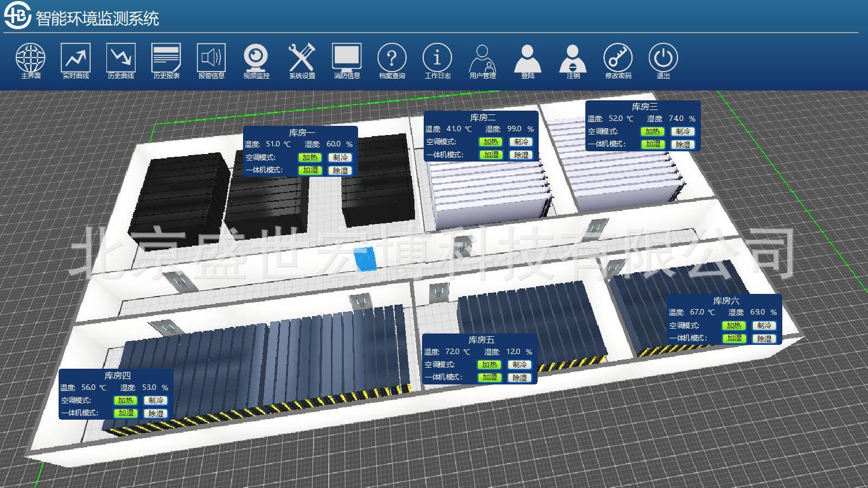The height and width of the screenshot is (488, 868).
Task: Enable 制冷 for 库房四
Action: (156, 400)
